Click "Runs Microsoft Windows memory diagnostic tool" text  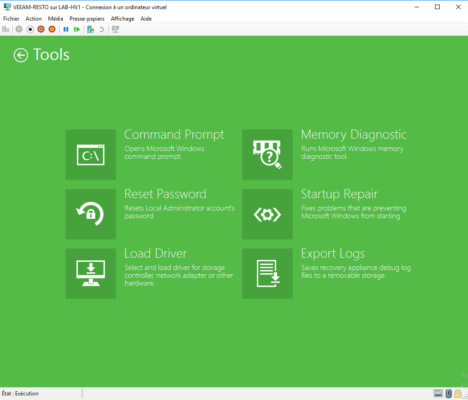tap(352, 153)
